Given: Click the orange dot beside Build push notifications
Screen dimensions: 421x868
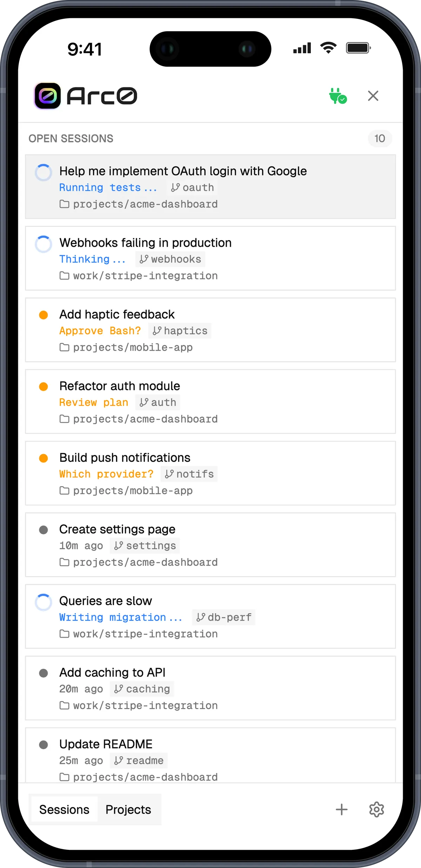Looking at the screenshot, I should point(44,458).
